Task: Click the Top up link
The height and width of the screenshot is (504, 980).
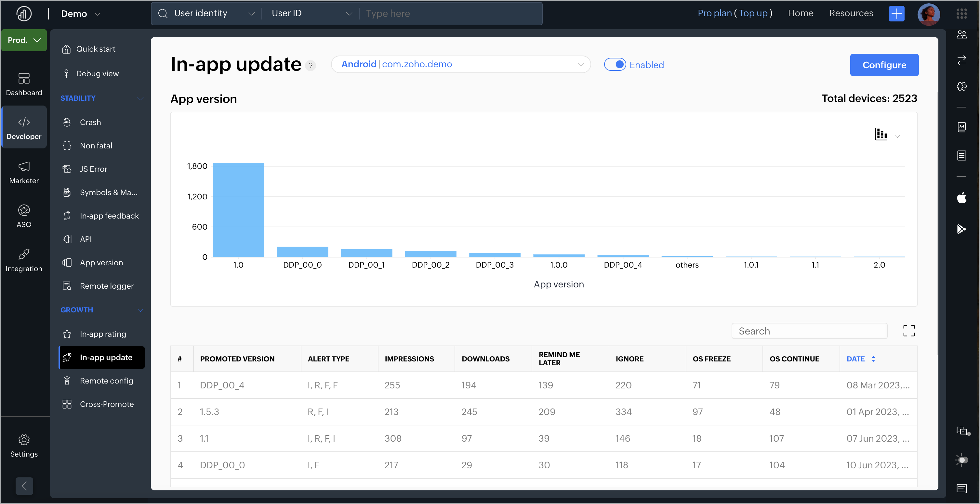Action: [x=753, y=13]
